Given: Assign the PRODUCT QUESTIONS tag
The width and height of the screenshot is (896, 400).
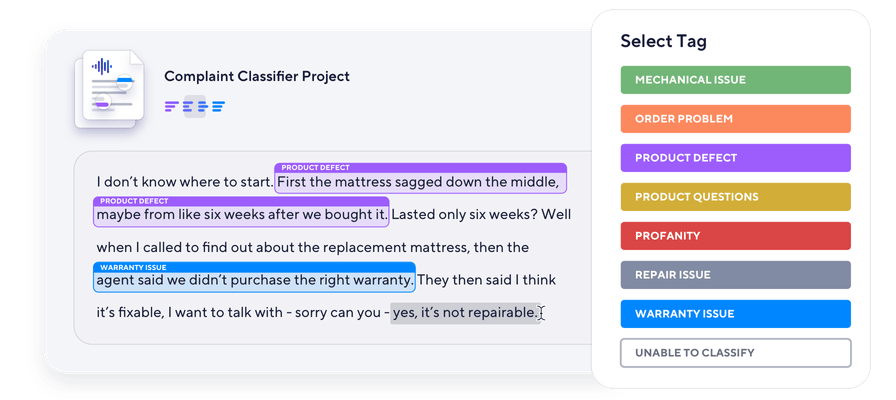Looking at the screenshot, I should click(x=735, y=197).
